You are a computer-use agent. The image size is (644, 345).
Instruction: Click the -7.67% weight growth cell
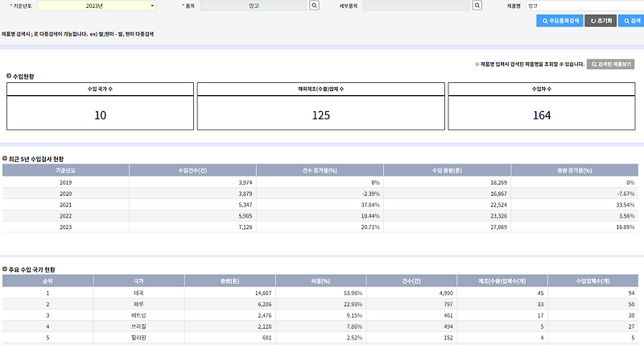pos(575,193)
